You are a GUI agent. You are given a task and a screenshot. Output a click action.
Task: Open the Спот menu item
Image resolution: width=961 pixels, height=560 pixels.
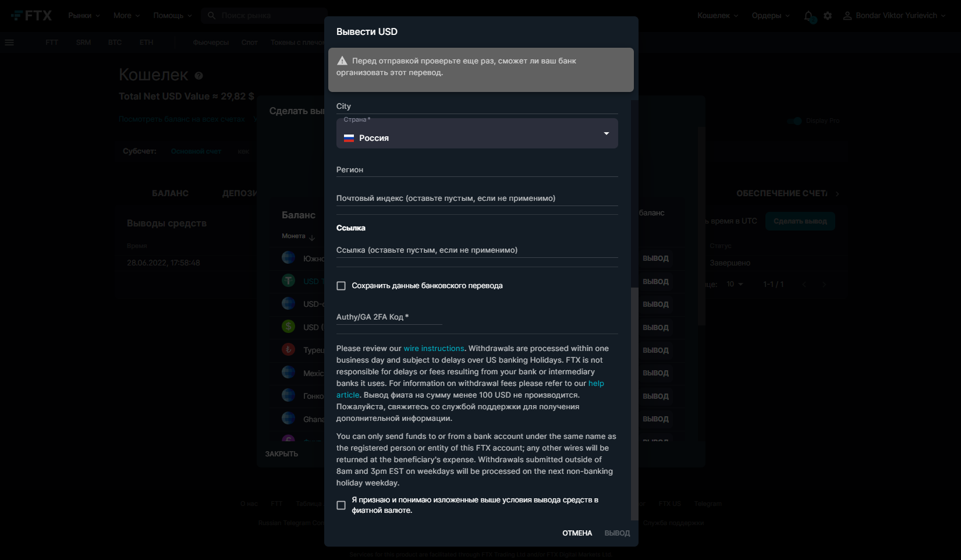249,42
